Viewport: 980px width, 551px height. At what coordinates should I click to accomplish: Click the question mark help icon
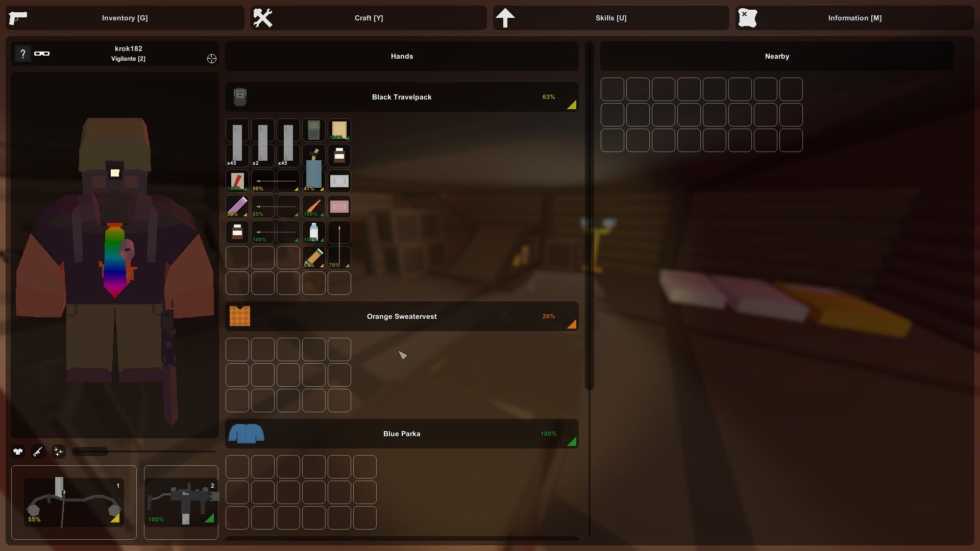click(22, 54)
